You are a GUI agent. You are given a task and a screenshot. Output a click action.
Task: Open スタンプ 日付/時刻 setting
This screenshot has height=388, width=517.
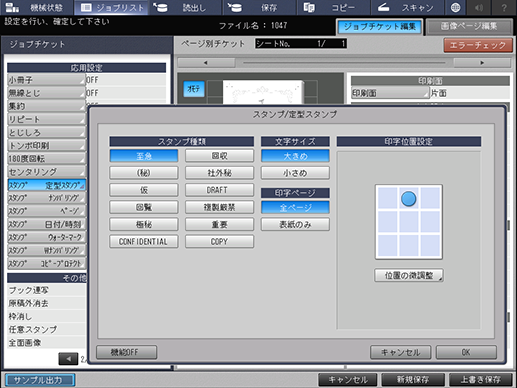[x=46, y=224]
